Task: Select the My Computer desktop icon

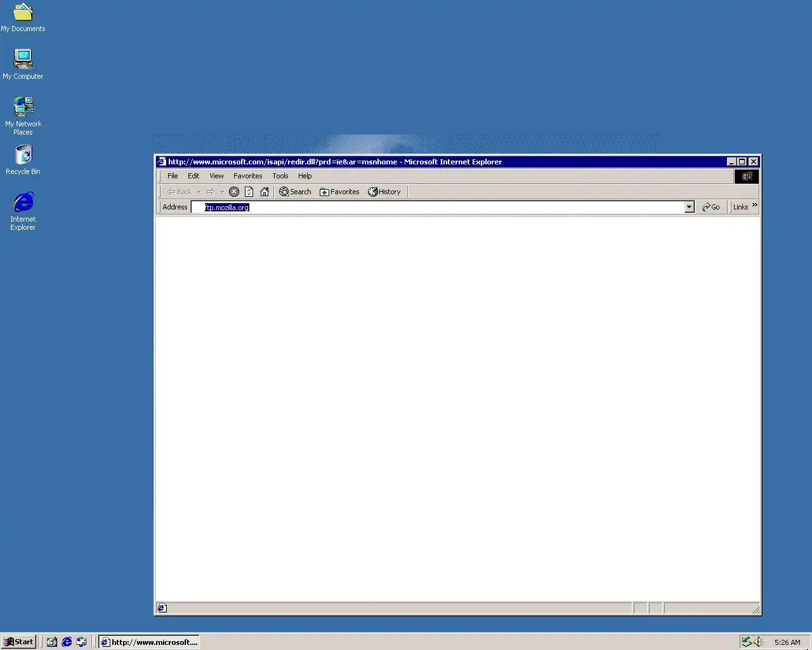Action: (x=23, y=64)
